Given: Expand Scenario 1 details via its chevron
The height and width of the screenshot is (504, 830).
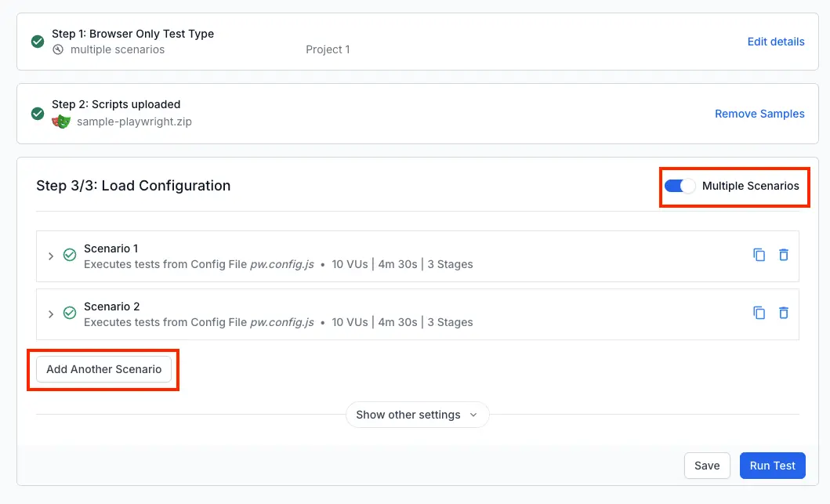Looking at the screenshot, I should 51,256.
